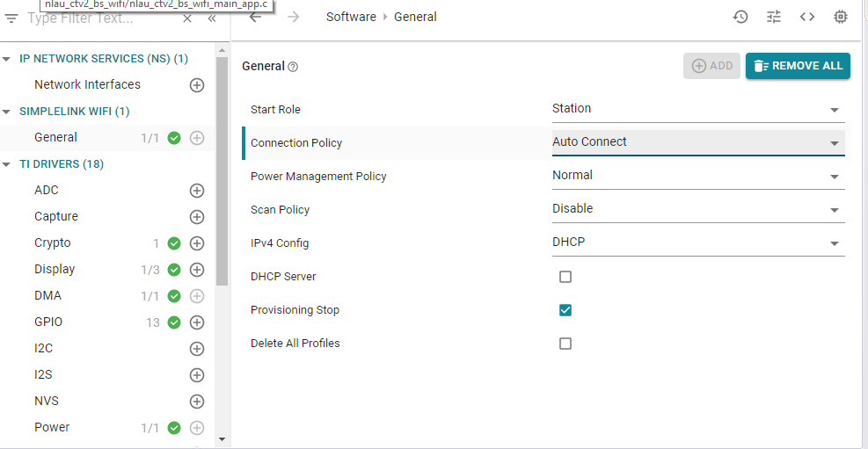Viewport: 868px width, 449px height.
Task: Add an ADC driver instance
Action: 197,191
